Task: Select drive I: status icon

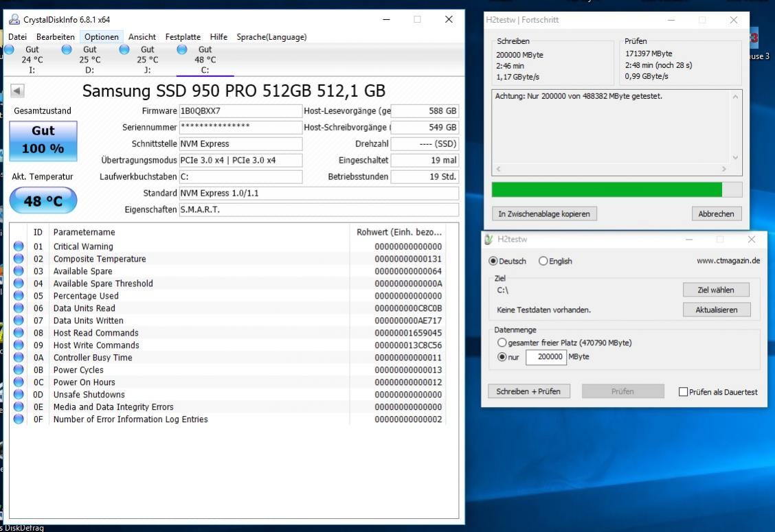Action: tap(9, 49)
